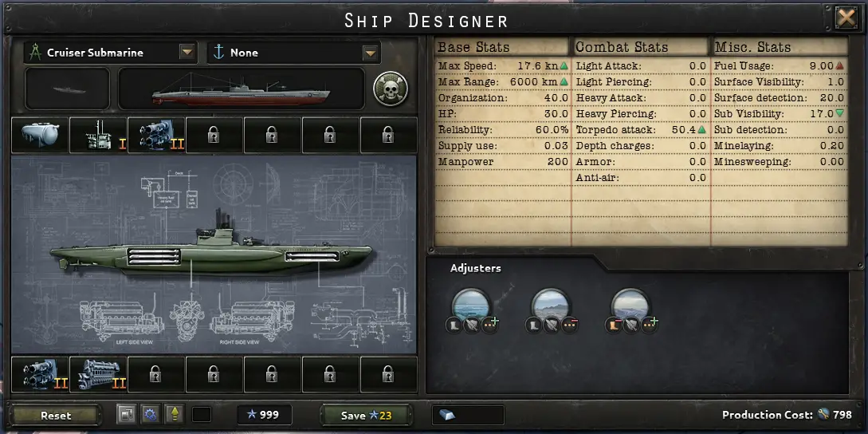The width and height of the screenshot is (868, 434).
Task: Select the top-row torpedo tubes II slot
Action: click(156, 136)
